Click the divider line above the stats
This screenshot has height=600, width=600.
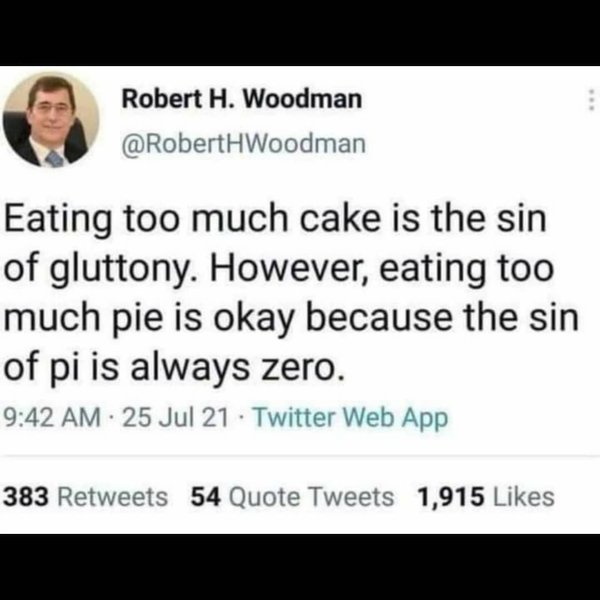tap(300, 456)
